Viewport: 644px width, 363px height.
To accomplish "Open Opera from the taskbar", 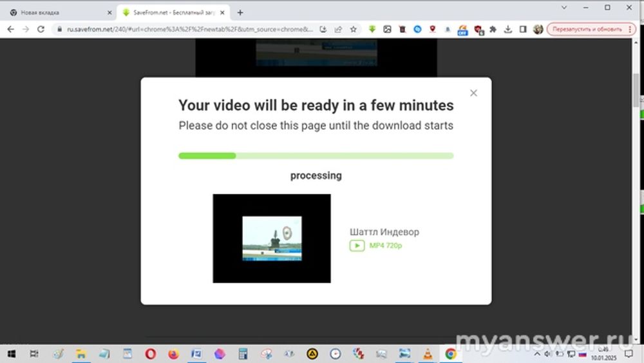I will click(150, 354).
